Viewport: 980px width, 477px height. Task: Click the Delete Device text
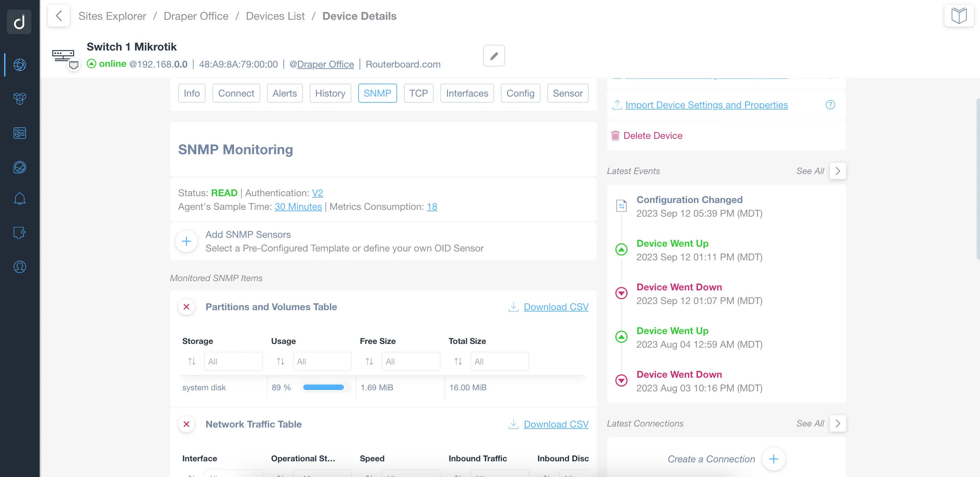tap(653, 136)
